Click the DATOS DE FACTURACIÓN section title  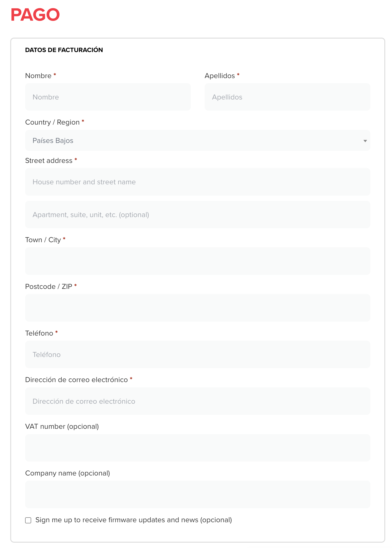(x=64, y=50)
